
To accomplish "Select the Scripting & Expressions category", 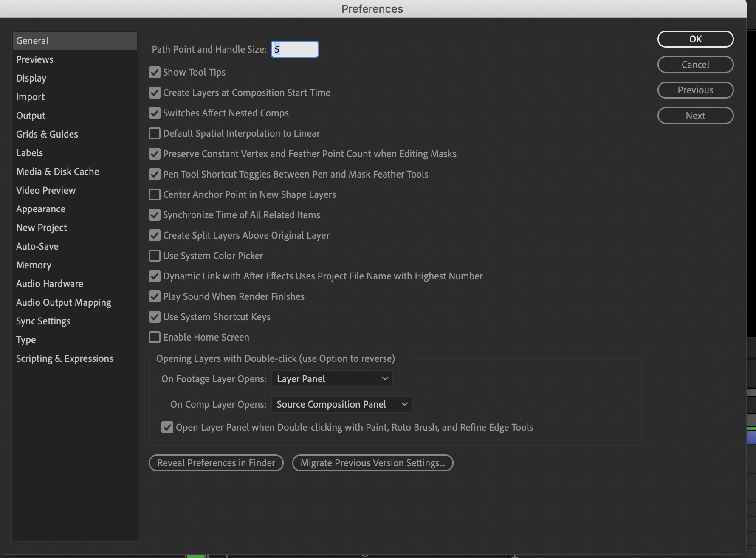I will (x=65, y=358).
